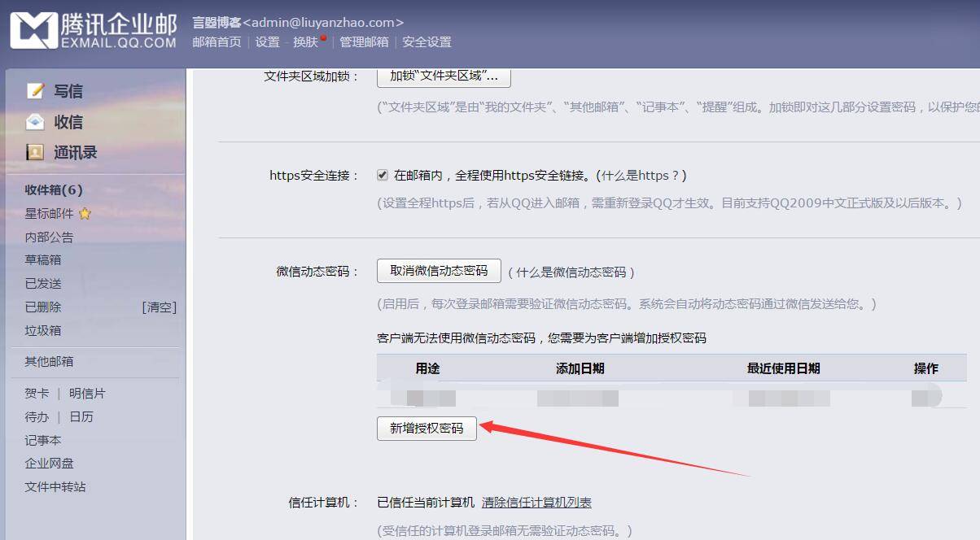980x540 pixels.
Task: Click the Tencent Exmail logo
Action: (x=94, y=31)
